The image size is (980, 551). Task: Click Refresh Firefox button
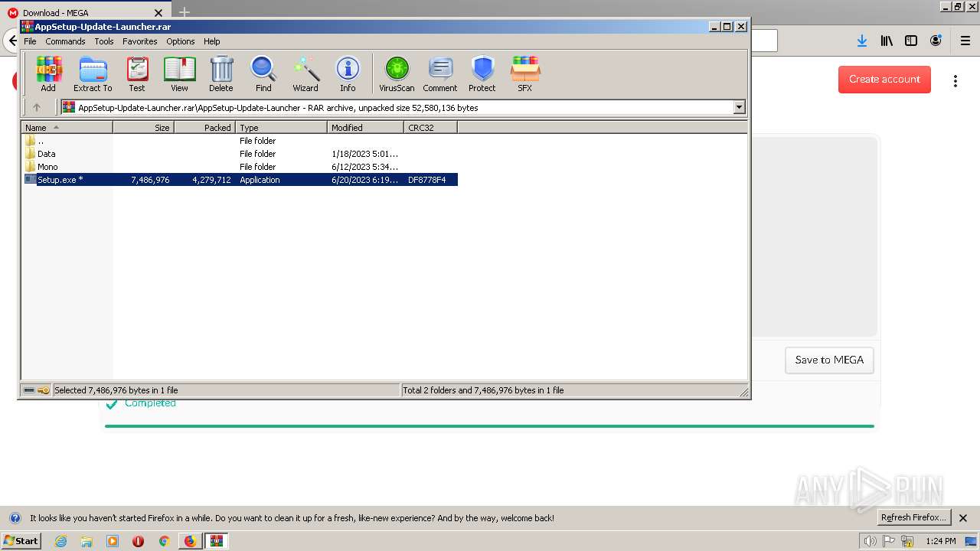click(913, 517)
